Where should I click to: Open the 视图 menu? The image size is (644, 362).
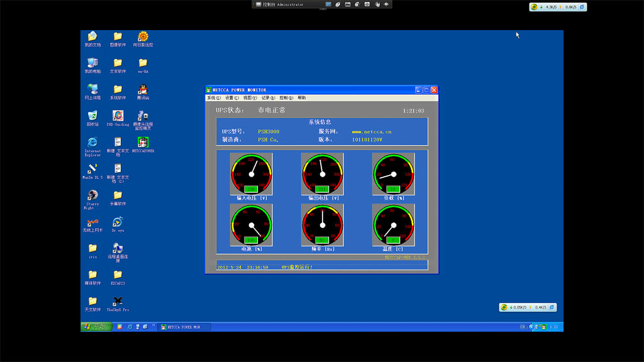(x=250, y=98)
